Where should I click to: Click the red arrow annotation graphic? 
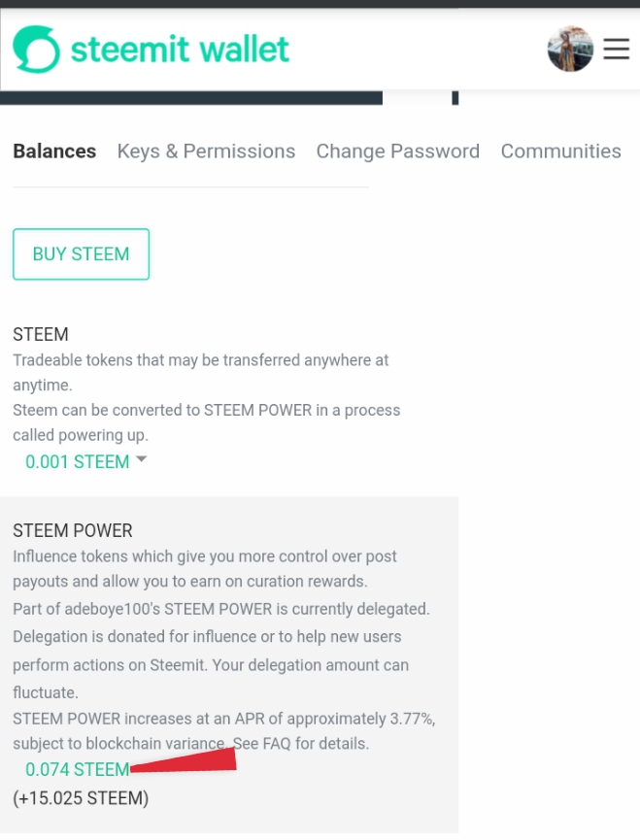click(185, 762)
